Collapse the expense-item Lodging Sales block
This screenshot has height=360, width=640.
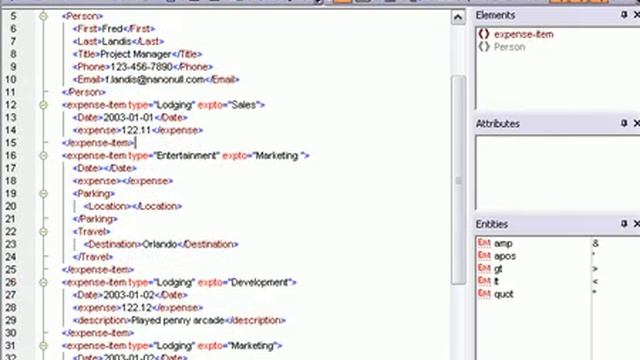click(43, 105)
